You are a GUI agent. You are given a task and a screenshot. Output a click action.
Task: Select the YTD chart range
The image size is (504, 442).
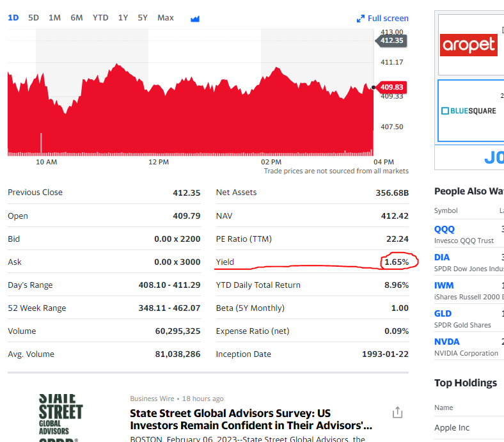point(100,18)
